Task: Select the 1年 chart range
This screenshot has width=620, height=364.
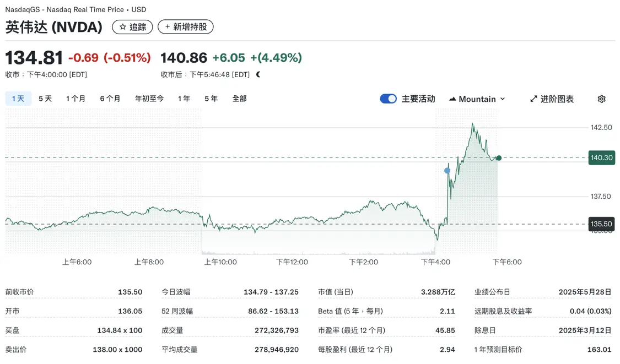Action: (x=184, y=99)
